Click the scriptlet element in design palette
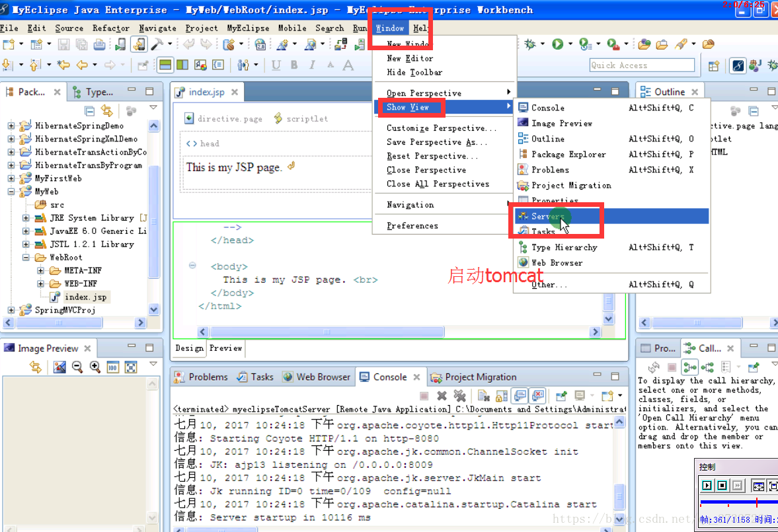This screenshot has height=532, width=778. pyautogui.click(x=301, y=118)
